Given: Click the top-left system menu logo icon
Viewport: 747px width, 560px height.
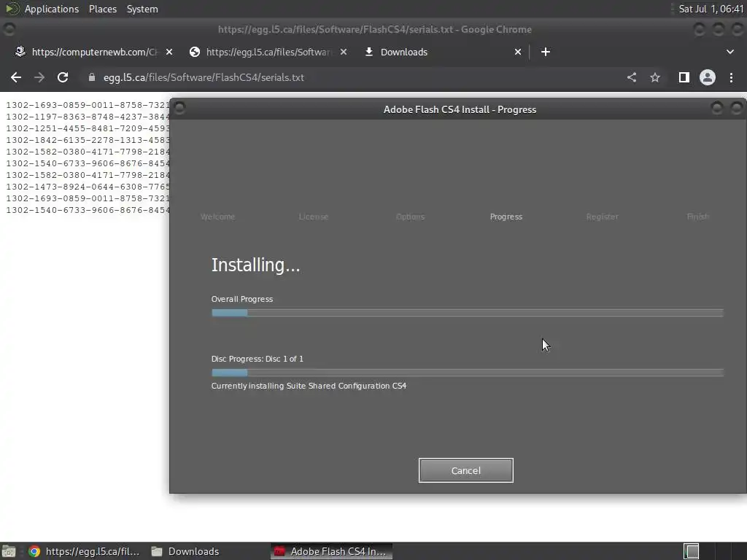Looking at the screenshot, I should tap(12, 9).
